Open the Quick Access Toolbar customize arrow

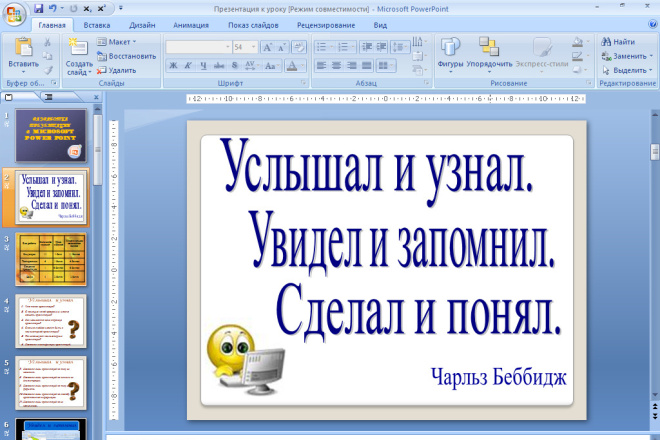[x=121, y=8]
